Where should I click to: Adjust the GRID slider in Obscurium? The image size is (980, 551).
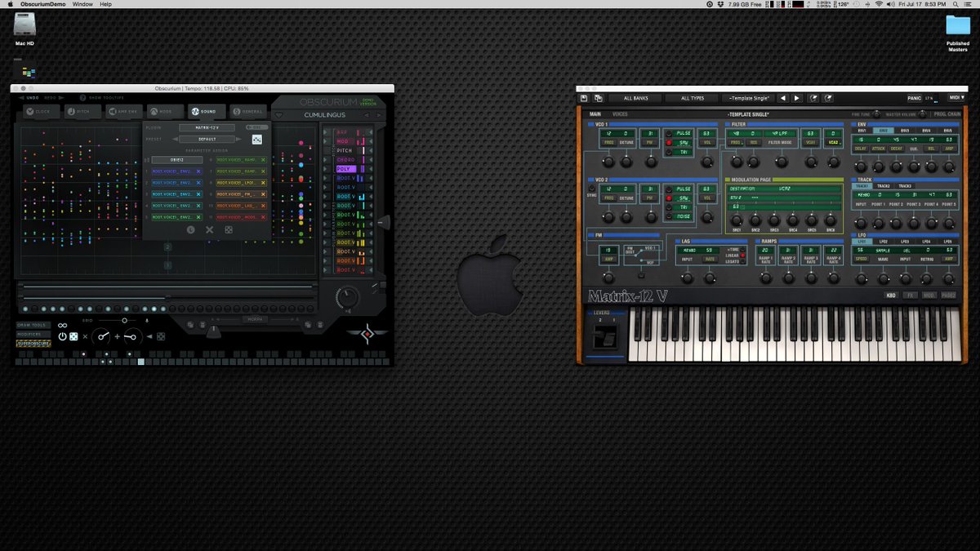(x=125, y=320)
